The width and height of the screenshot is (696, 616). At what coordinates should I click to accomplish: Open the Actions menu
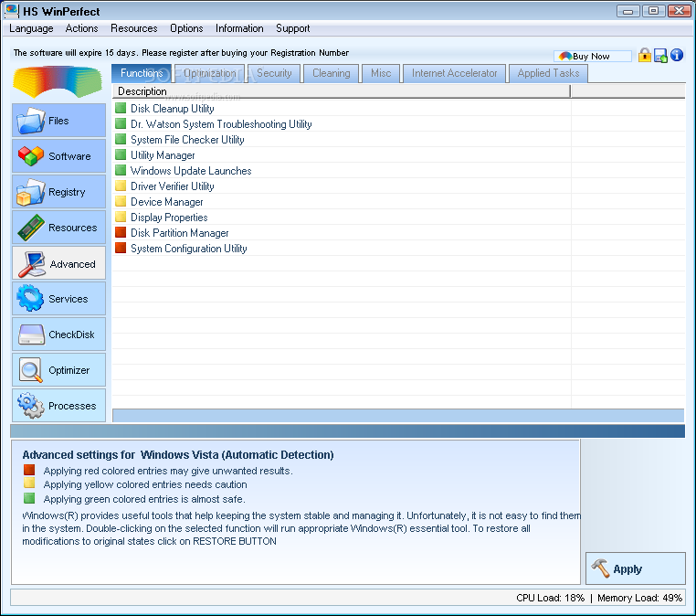[x=81, y=28]
